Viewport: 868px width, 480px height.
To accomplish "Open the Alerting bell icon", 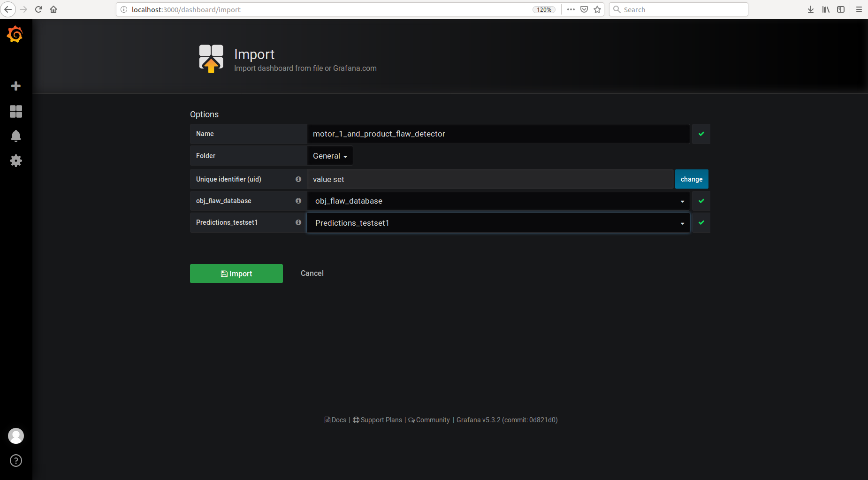I will tap(16, 136).
